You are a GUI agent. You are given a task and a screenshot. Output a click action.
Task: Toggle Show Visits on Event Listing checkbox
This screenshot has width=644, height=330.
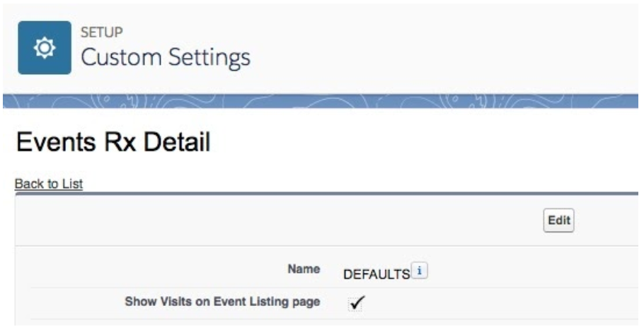coord(355,303)
